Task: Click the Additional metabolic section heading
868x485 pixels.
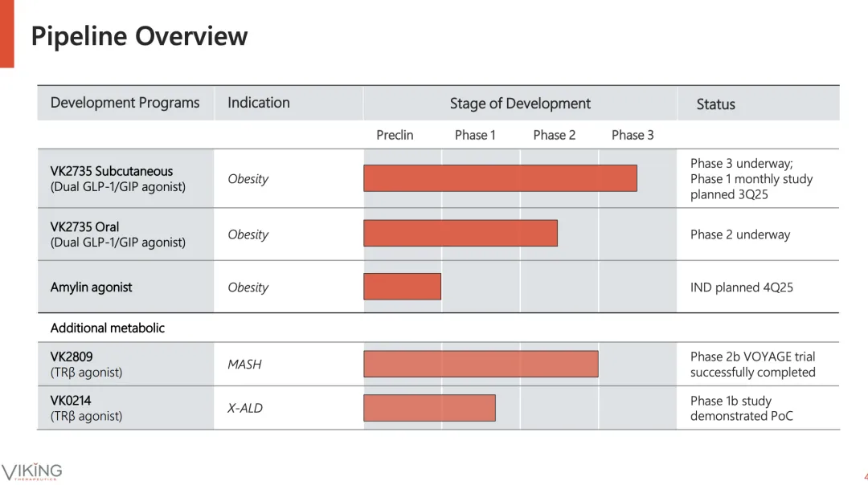Action: pos(108,328)
